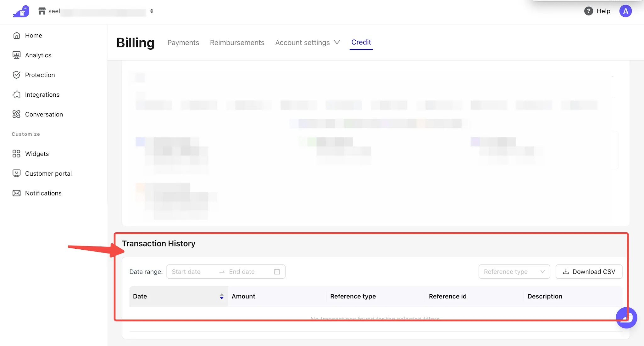Click the Protection shield icon
Image resolution: width=644 pixels, height=346 pixels.
[x=17, y=75]
